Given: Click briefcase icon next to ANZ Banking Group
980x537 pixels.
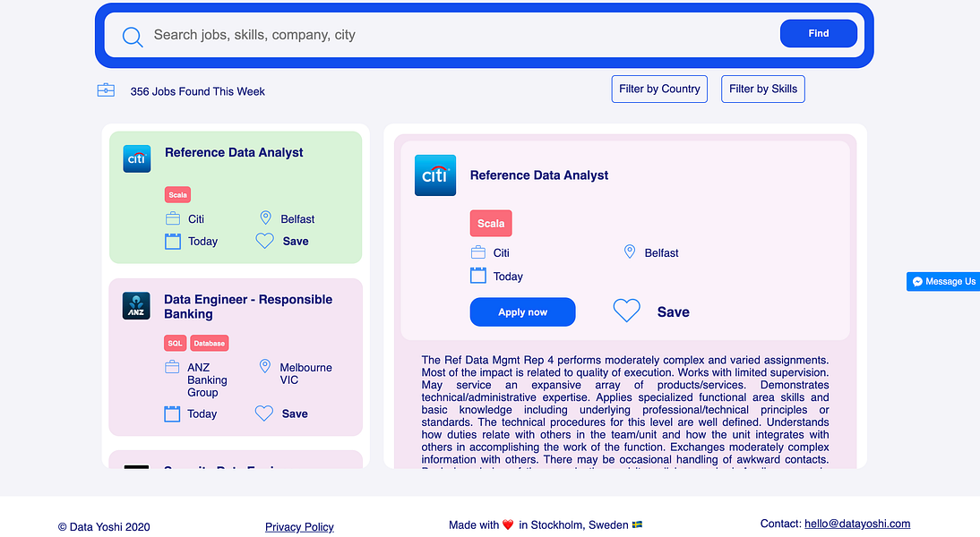Looking at the screenshot, I should (x=172, y=367).
